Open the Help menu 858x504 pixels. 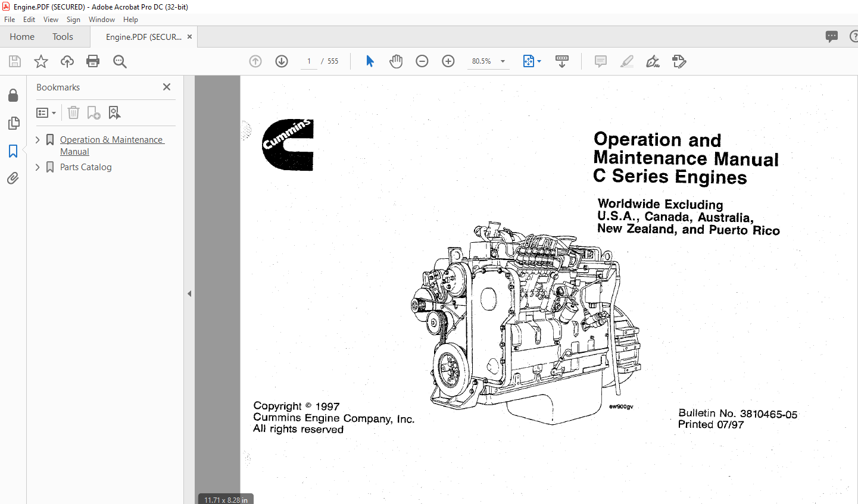tap(130, 20)
